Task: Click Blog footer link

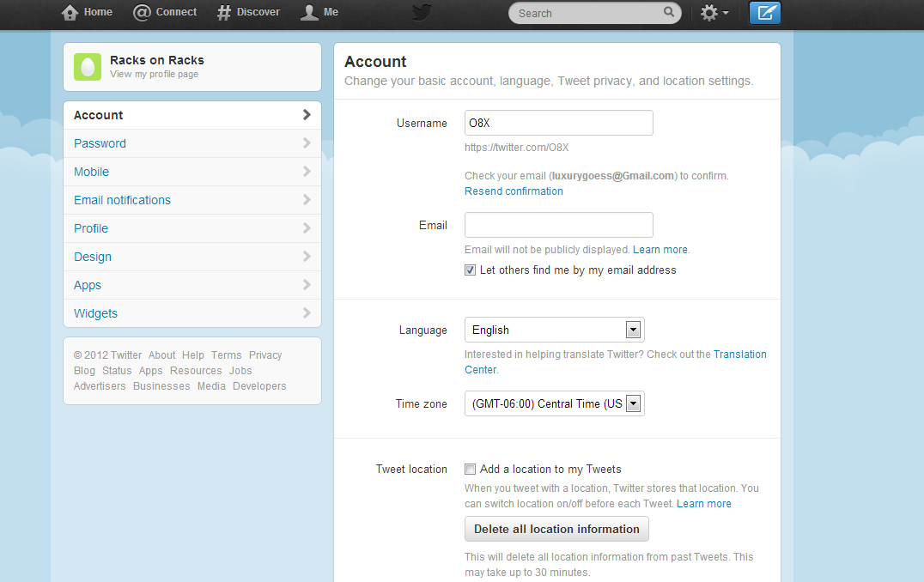Action: click(84, 371)
